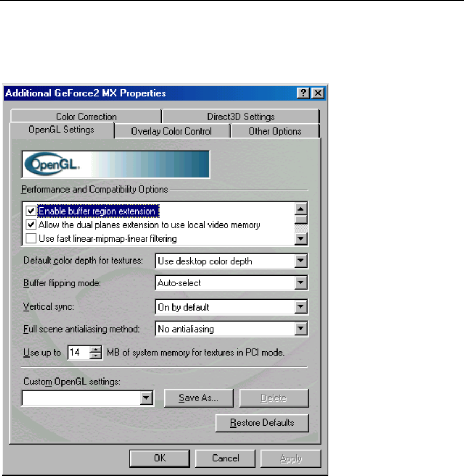Switch to Color Correction tab

(x=86, y=116)
